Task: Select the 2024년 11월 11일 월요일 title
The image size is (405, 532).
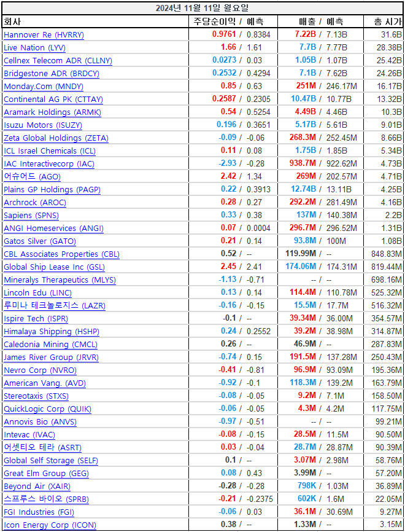Action: 202,9
